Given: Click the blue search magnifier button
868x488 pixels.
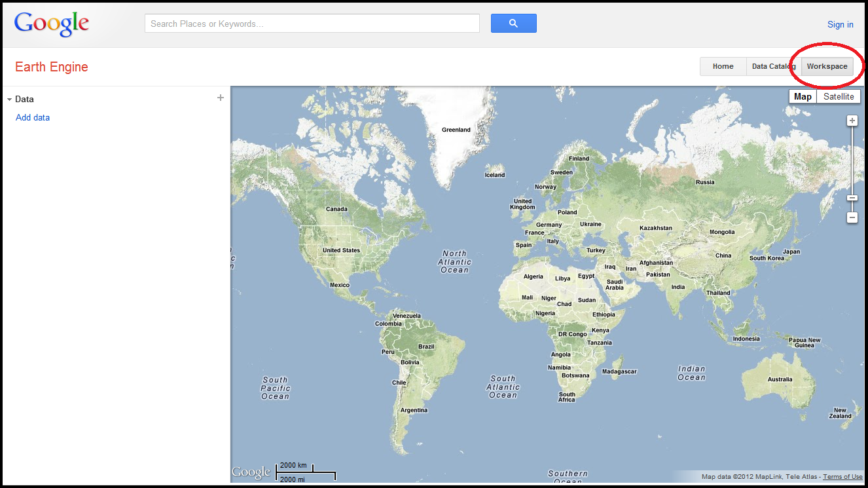Looking at the screenshot, I should [x=513, y=23].
